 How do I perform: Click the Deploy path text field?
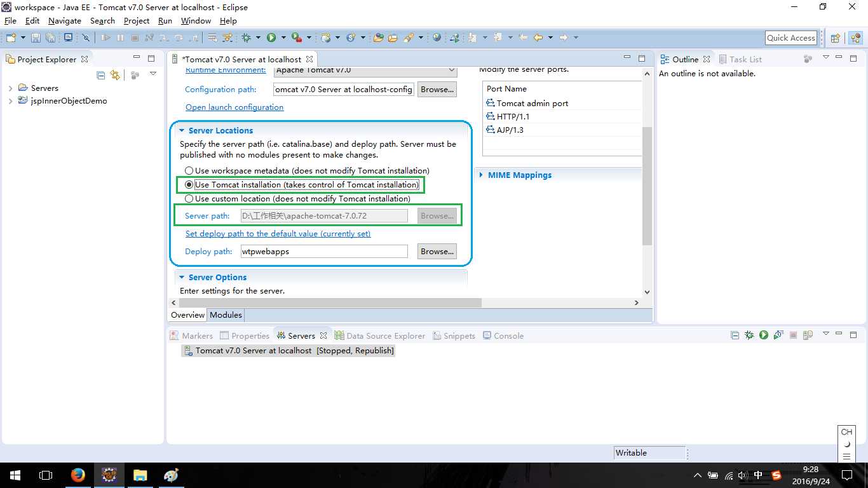324,252
